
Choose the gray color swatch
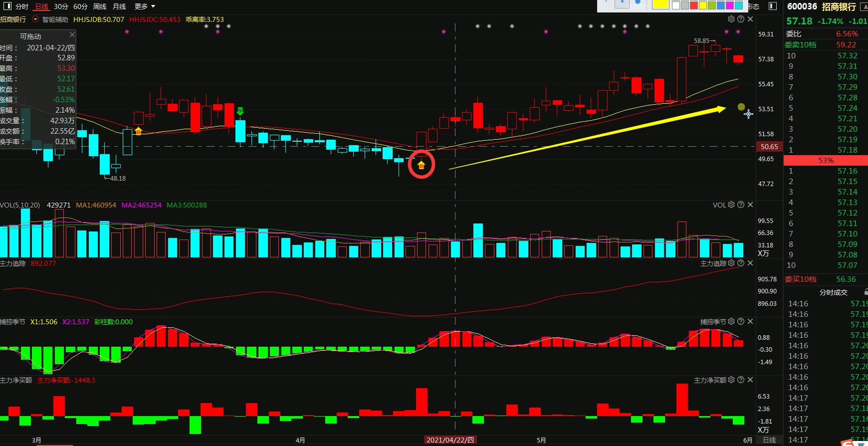click(685, 5)
